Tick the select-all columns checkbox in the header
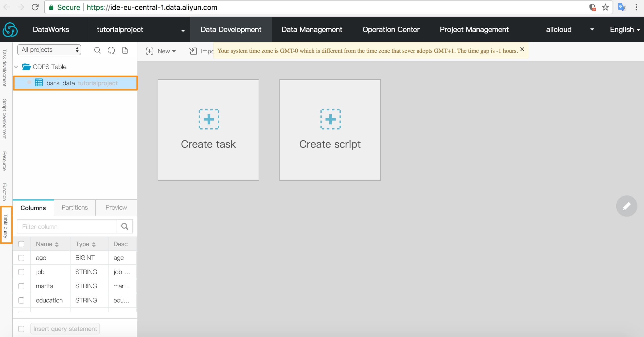 21,244
